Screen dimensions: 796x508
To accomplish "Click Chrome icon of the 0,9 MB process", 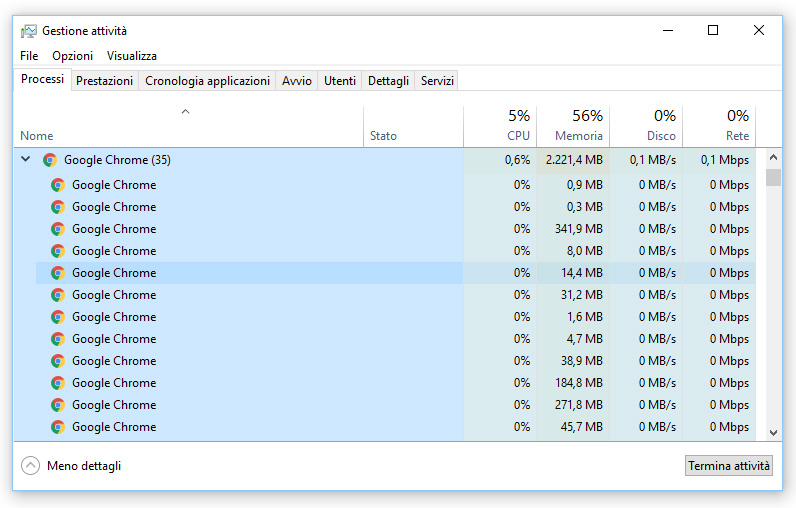I will (58, 185).
